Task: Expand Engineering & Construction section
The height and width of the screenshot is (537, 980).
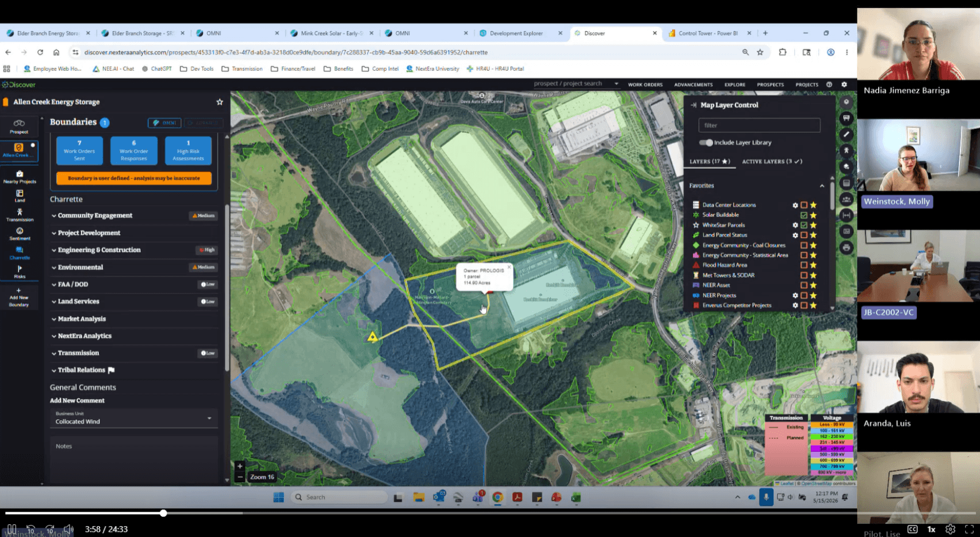Action: pyautogui.click(x=134, y=250)
